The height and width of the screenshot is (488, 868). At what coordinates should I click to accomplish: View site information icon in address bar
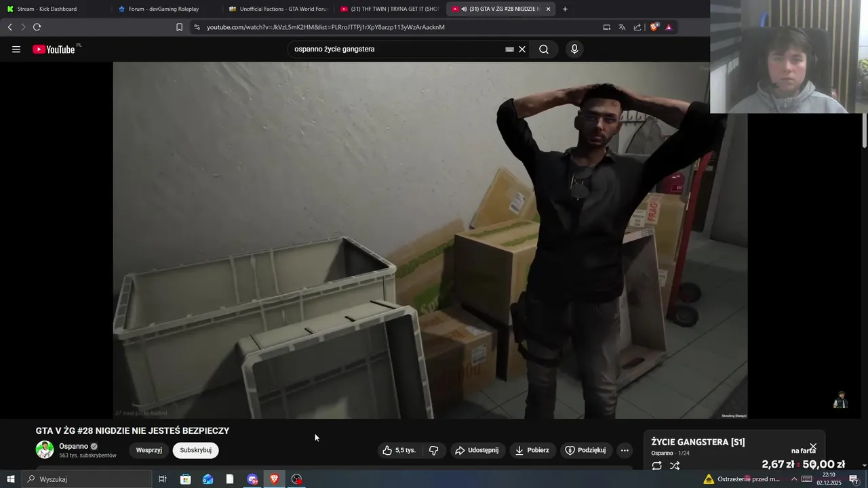point(197,27)
